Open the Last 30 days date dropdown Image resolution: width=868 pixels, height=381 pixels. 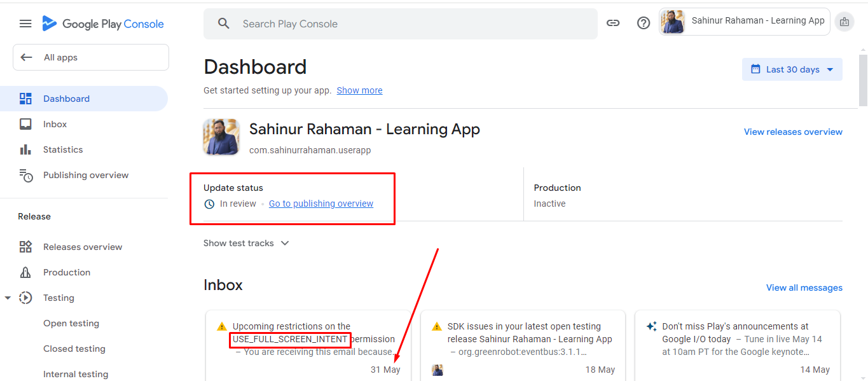(792, 69)
